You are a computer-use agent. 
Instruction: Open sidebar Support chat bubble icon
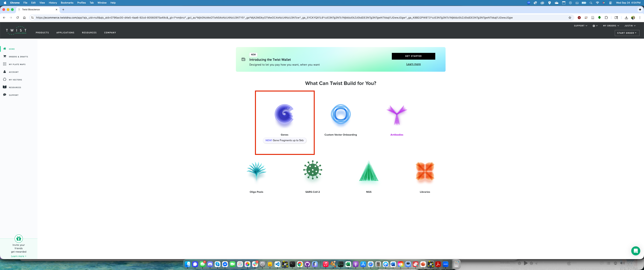point(4,95)
